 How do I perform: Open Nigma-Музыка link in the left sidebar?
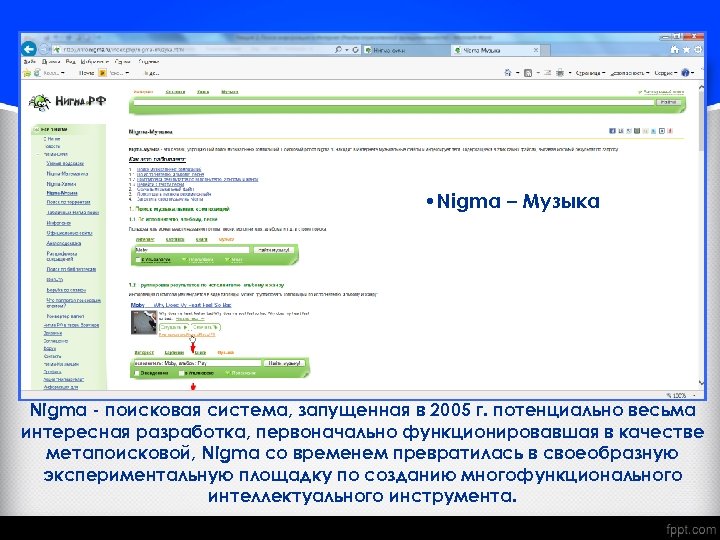tap(62, 193)
